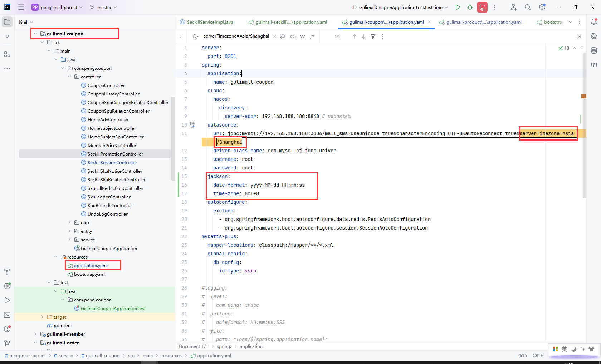Open the Maven tool window
Image resolution: width=601 pixels, height=364 pixels.
click(594, 65)
